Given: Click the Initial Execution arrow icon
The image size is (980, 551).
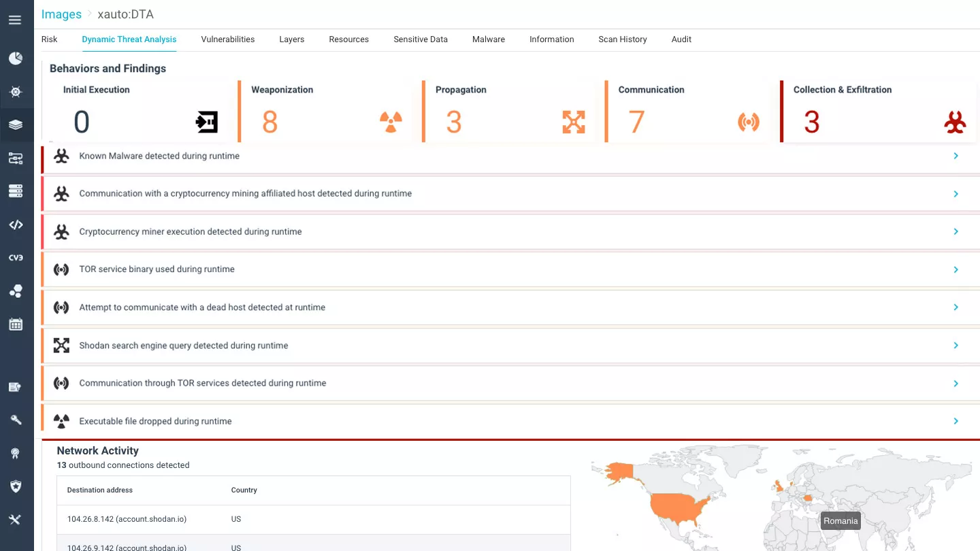Looking at the screenshot, I should 207,122.
